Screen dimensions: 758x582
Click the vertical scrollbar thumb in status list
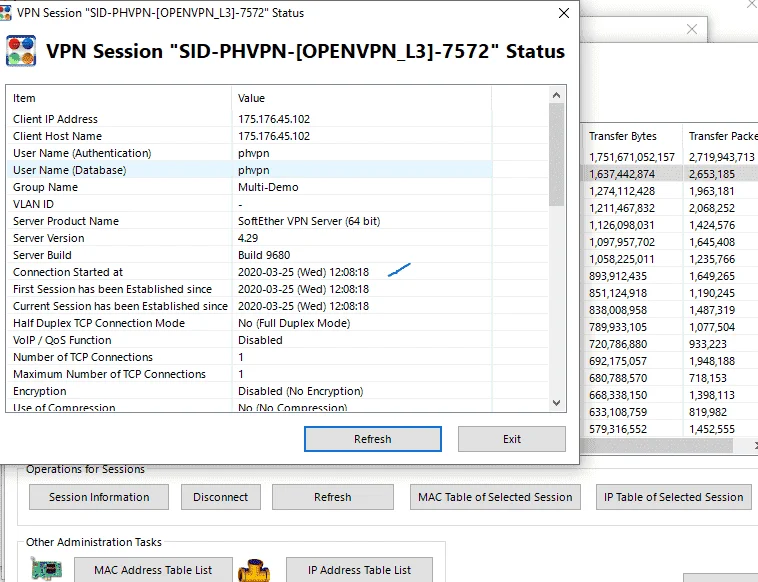pos(556,155)
